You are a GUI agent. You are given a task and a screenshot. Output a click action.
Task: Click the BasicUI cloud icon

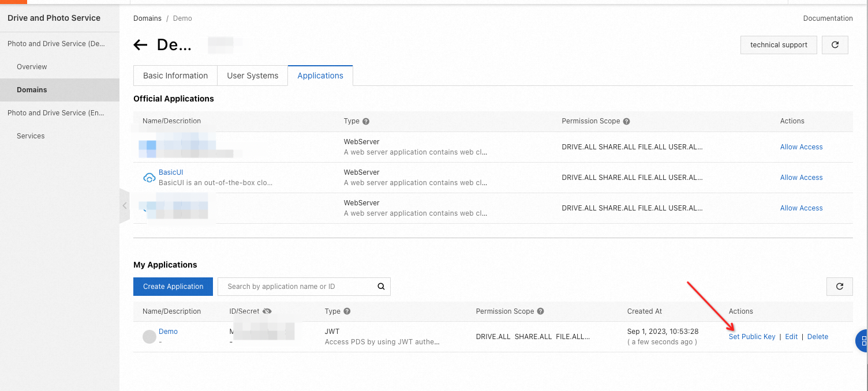click(149, 178)
